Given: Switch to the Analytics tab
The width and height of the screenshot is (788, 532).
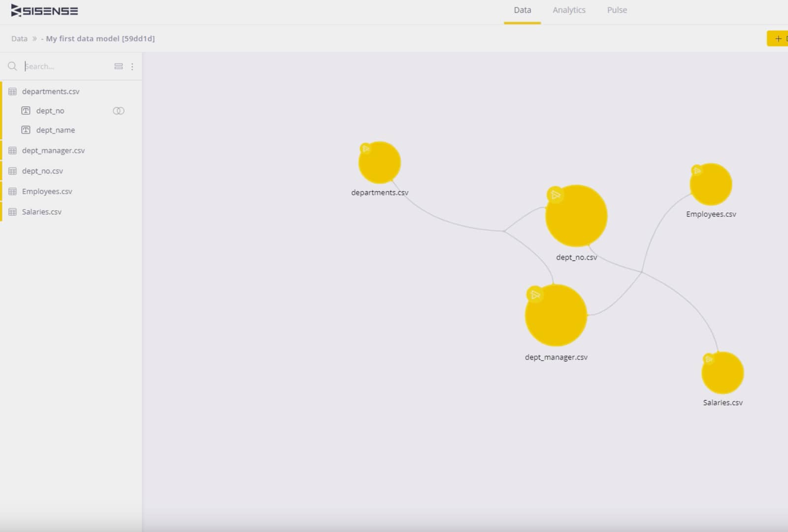Looking at the screenshot, I should [x=569, y=10].
